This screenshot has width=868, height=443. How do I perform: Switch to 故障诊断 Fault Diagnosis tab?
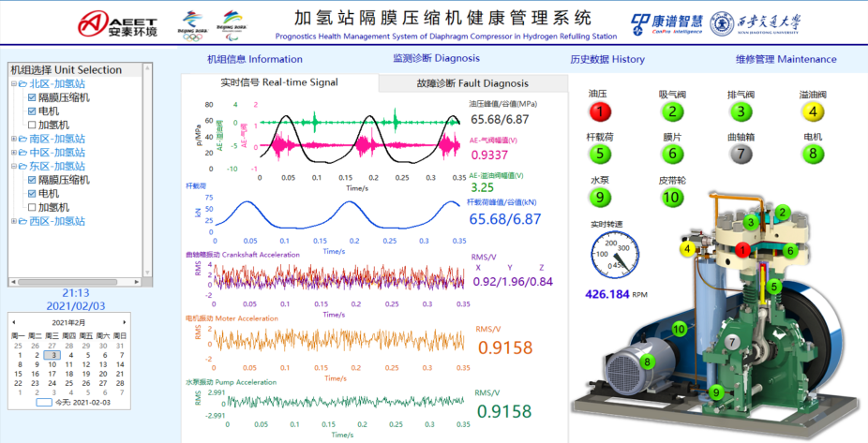471,83
